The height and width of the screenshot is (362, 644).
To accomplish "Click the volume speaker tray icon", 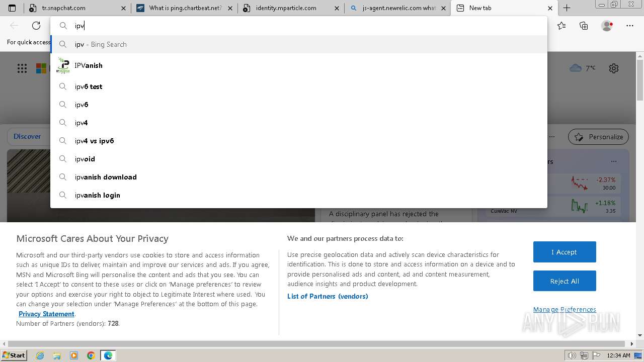I will click(572, 355).
